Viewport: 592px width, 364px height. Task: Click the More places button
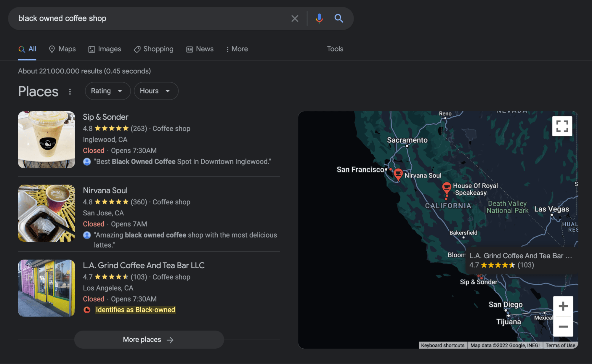point(149,339)
